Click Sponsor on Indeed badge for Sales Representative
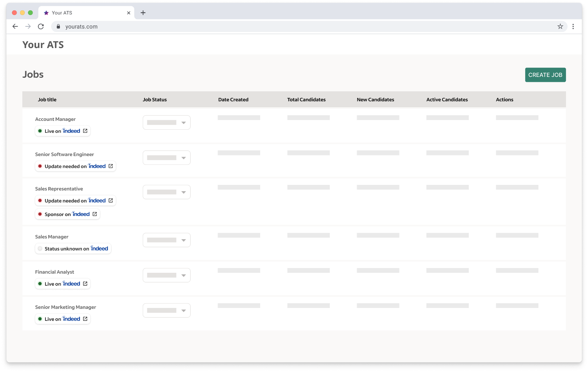The height and width of the screenshot is (372, 588). (67, 214)
